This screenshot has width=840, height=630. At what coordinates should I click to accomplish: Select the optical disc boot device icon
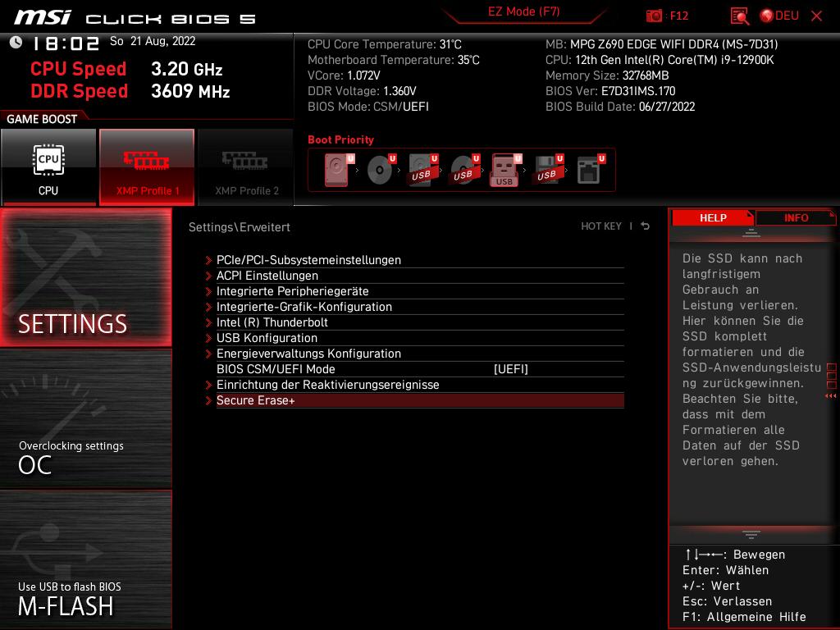381,170
